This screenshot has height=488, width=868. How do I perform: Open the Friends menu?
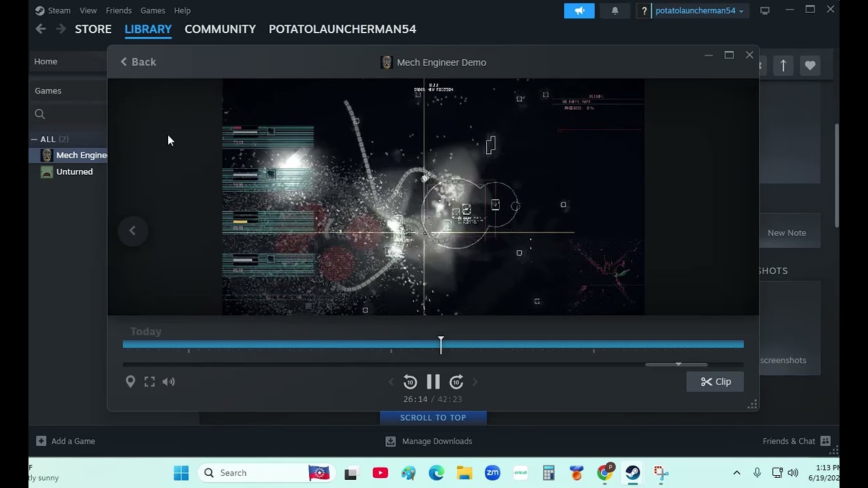(x=119, y=10)
